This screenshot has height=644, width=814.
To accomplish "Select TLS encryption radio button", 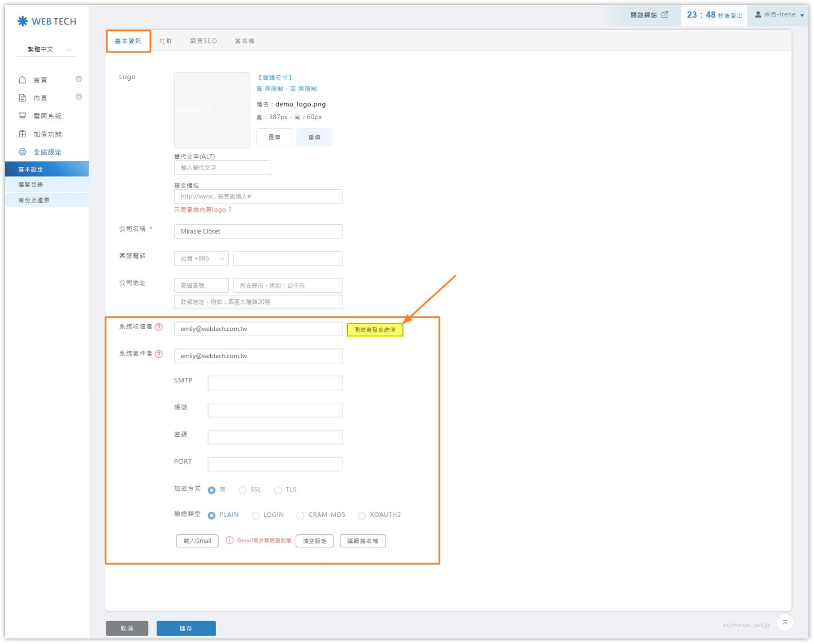I will point(278,490).
